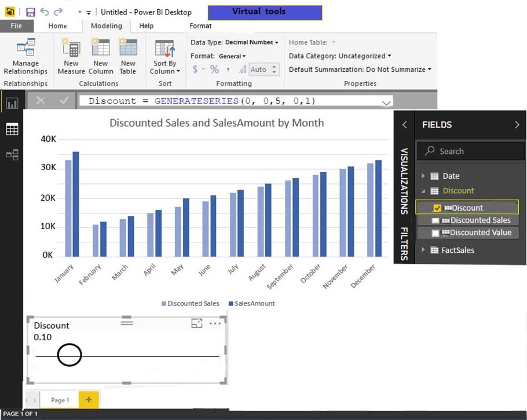Click the Fields search box
This screenshot has width=527, height=420.
pos(471,151)
